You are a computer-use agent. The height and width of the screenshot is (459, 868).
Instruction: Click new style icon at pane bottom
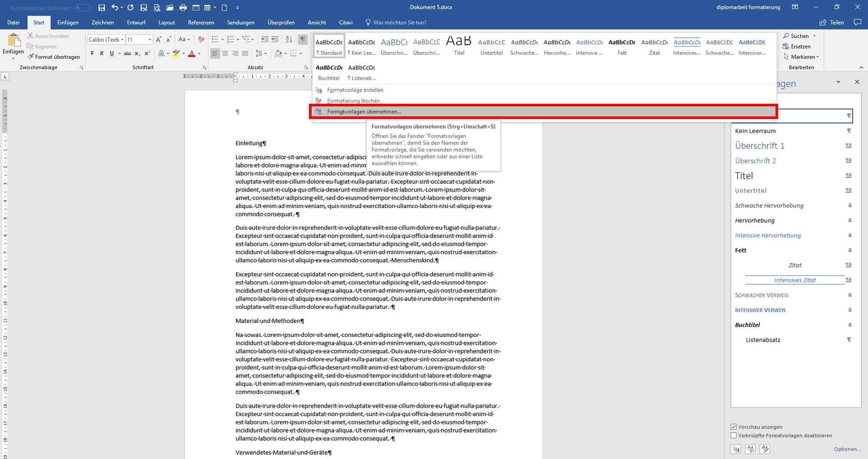pyautogui.click(x=736, y=449)
